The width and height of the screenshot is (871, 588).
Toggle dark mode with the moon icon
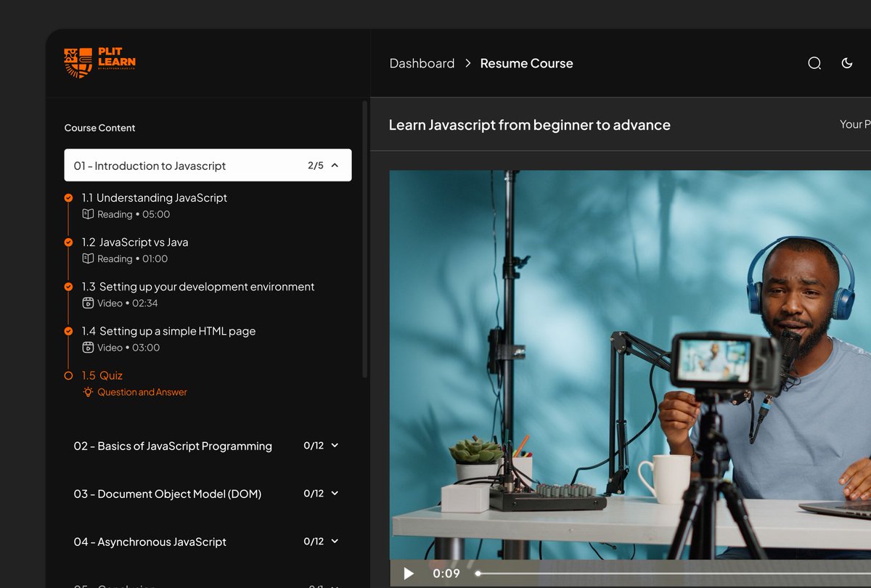point(846,63)
